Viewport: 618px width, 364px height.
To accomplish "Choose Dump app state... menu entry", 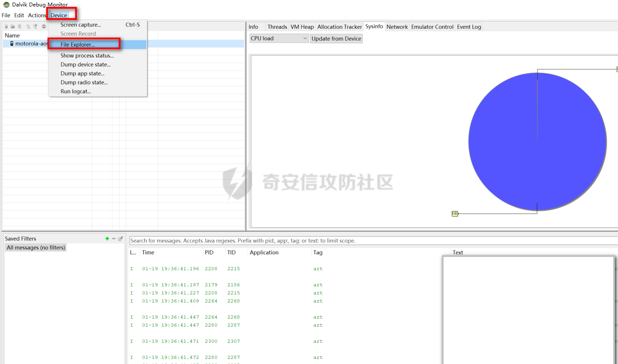I will tap(98, 73).
